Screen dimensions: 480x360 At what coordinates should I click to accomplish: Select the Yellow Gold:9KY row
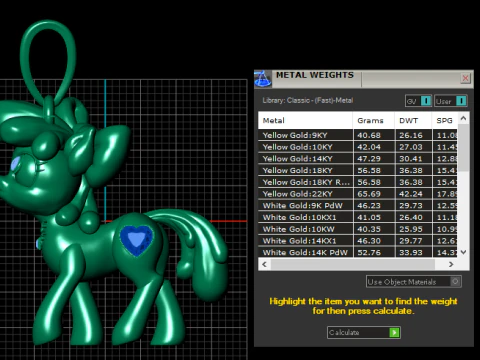click(358, 135)
